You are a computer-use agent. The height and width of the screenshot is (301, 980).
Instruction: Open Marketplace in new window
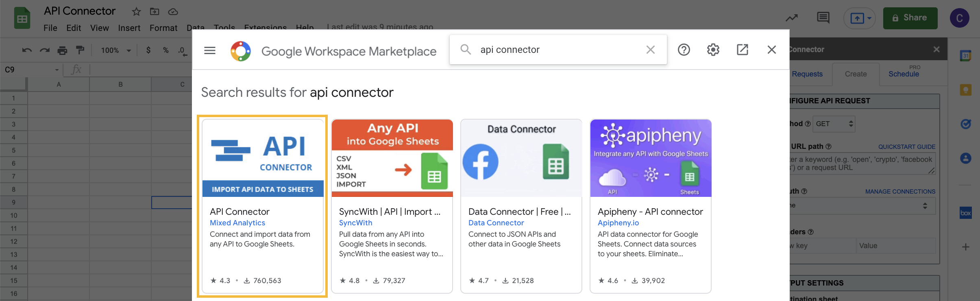click(743, 50)
